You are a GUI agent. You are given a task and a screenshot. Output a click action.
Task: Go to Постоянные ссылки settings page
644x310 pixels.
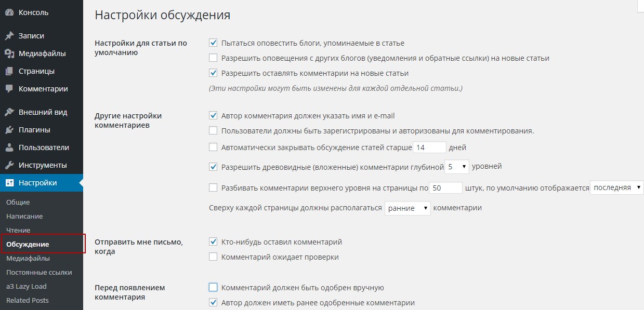(x=39, y=272)
